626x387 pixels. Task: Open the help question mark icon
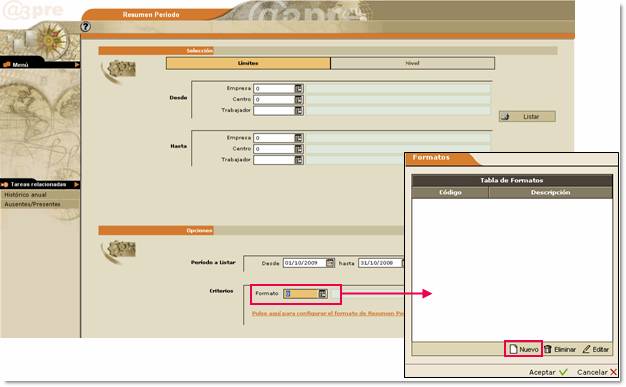click(85, 27)
